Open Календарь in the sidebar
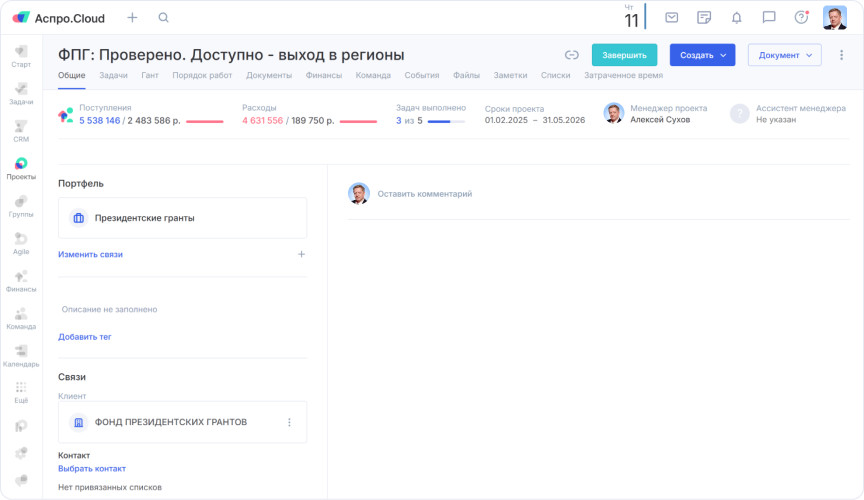The width and height of the screenshot is (864, 500). 21,356
